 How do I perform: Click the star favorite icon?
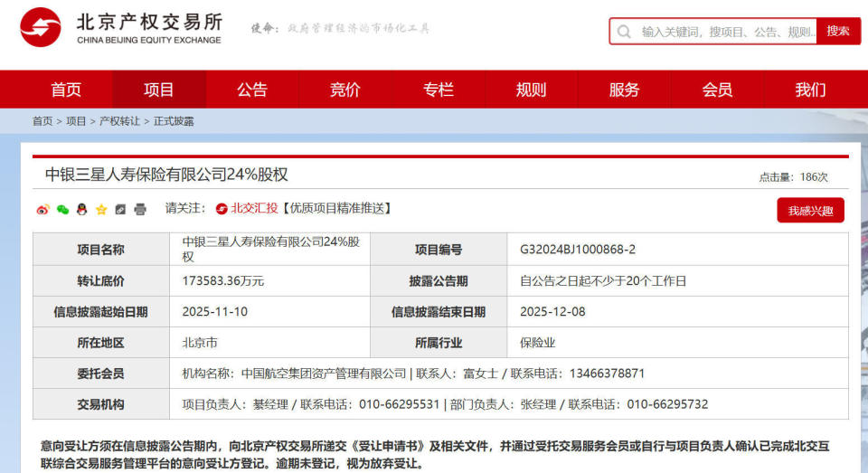(x=101, y=209)
